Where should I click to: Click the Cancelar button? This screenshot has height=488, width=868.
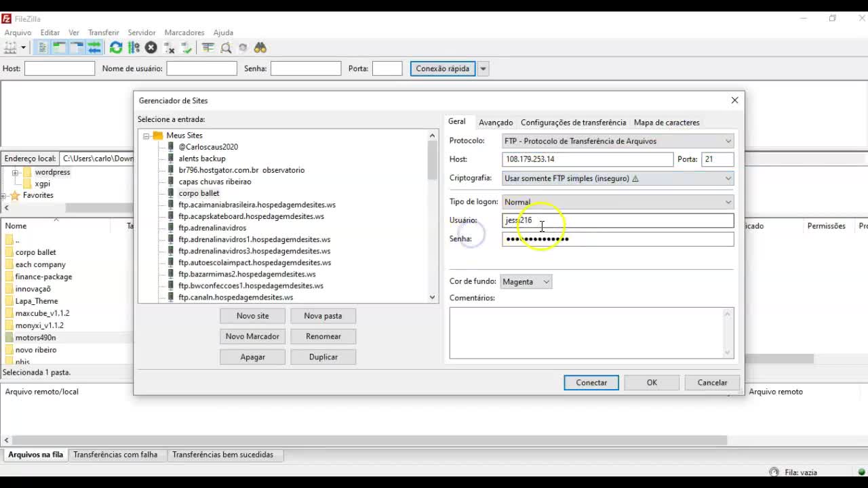tap(712, 383)
